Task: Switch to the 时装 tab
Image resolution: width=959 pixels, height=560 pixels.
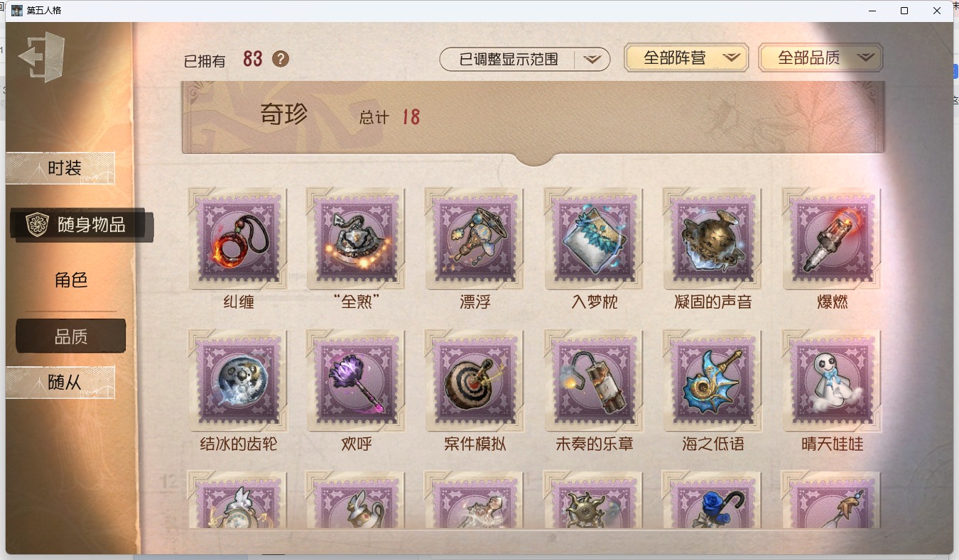Action: (61, 168)
